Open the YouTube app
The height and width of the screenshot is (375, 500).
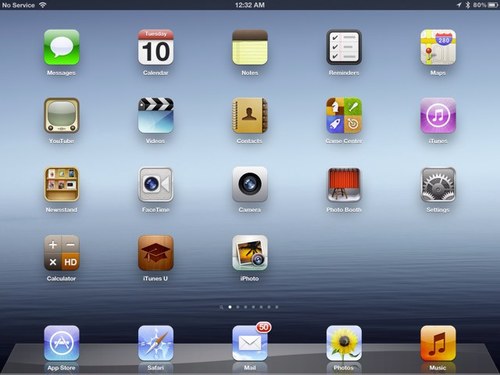pos(62,116)
